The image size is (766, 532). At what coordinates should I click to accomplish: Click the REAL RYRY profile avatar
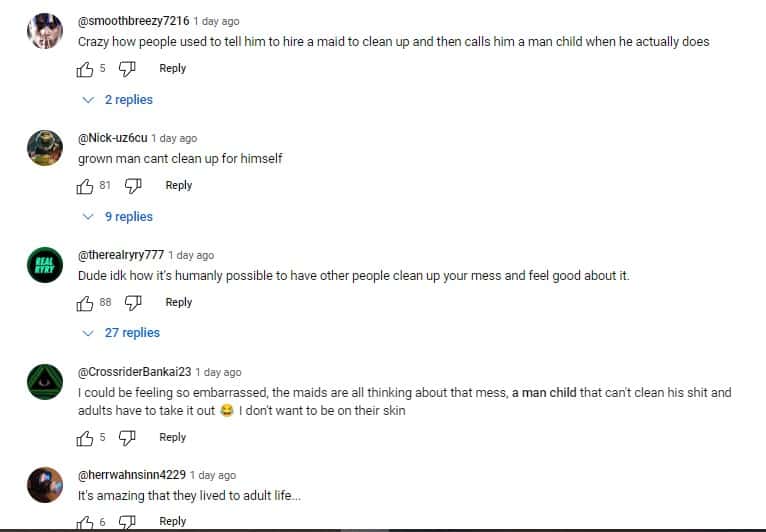[45, 266]
